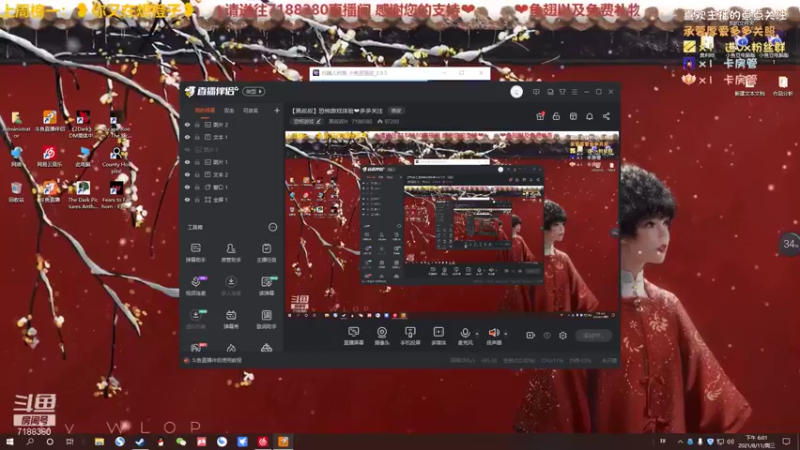Open The Dark Pictures Anthology shortcut
800x450 pixels.
83,194
